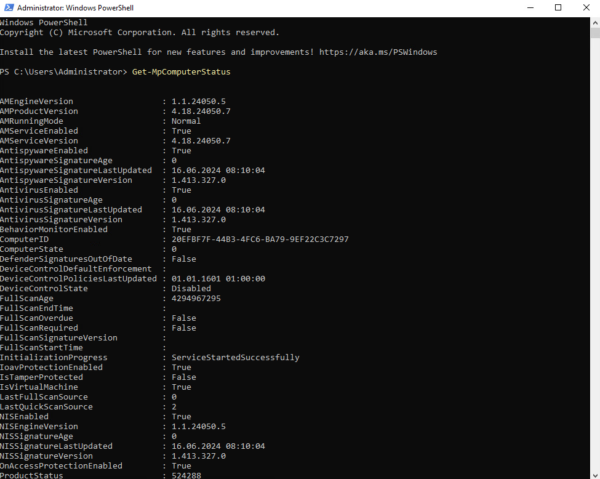
Task: Click the NISEngineVersion property name
Action: pos(39,427)
